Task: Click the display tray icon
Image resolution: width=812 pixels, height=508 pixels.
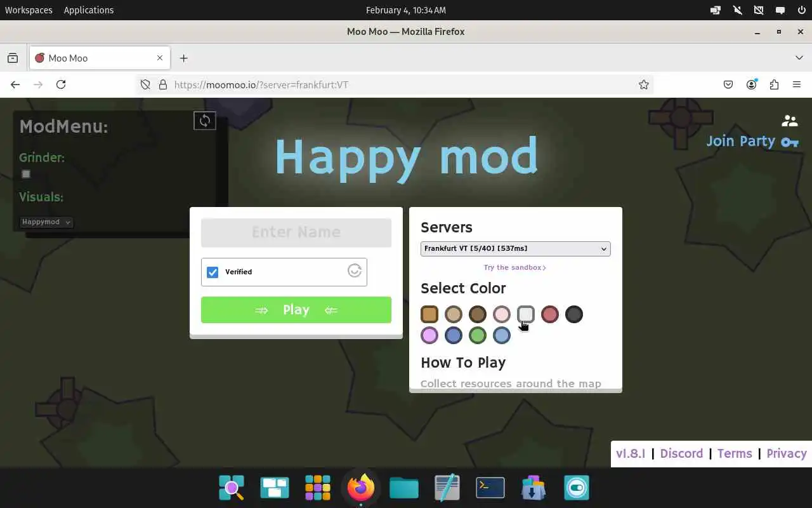Action: click(716, 10)
